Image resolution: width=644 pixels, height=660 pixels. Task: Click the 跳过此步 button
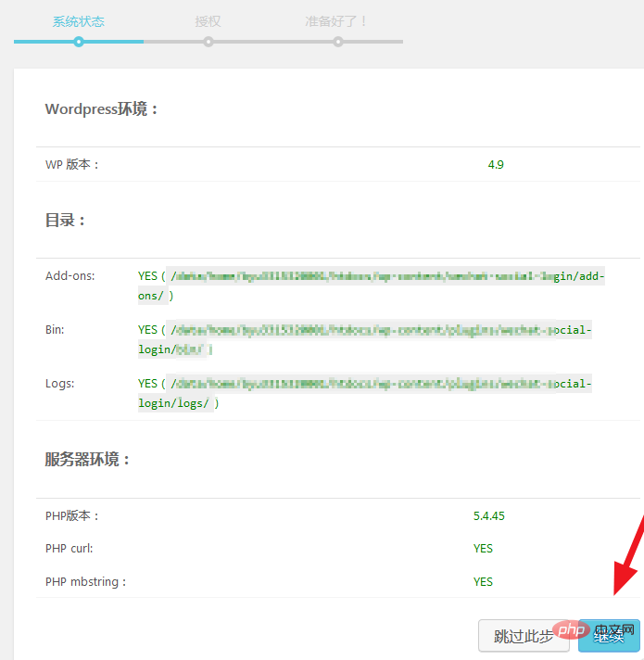[x=524, y=636]
